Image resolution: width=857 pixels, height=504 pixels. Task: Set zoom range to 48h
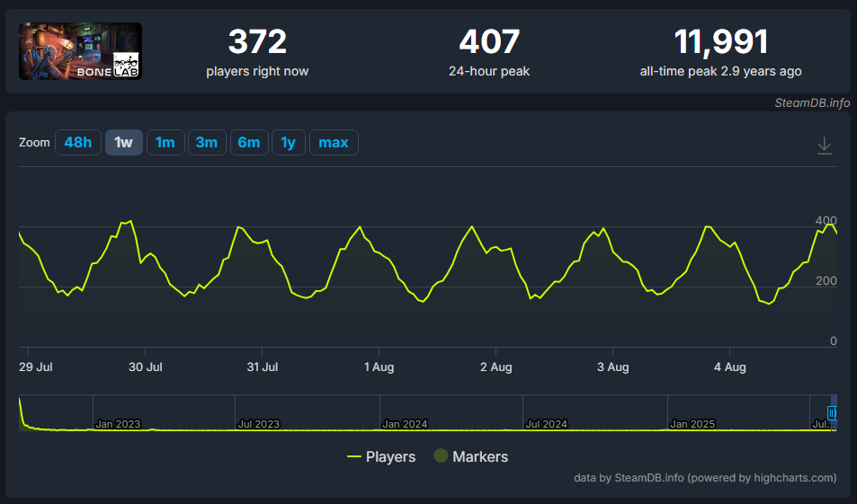tap(78, 143)
